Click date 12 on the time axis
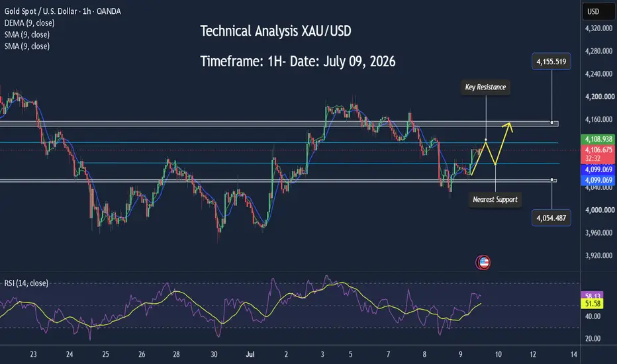The height and width of the screenshot is (364, 617). (533, 355)
